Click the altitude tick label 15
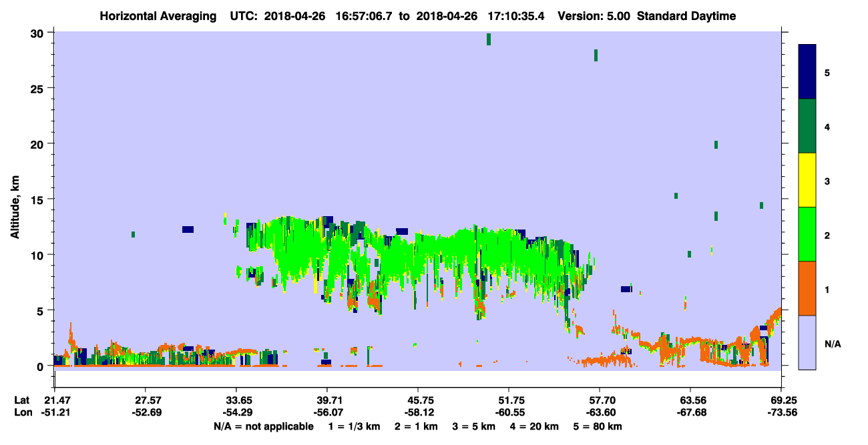Viewport: 868px width, 445px height. pos(38,199)
